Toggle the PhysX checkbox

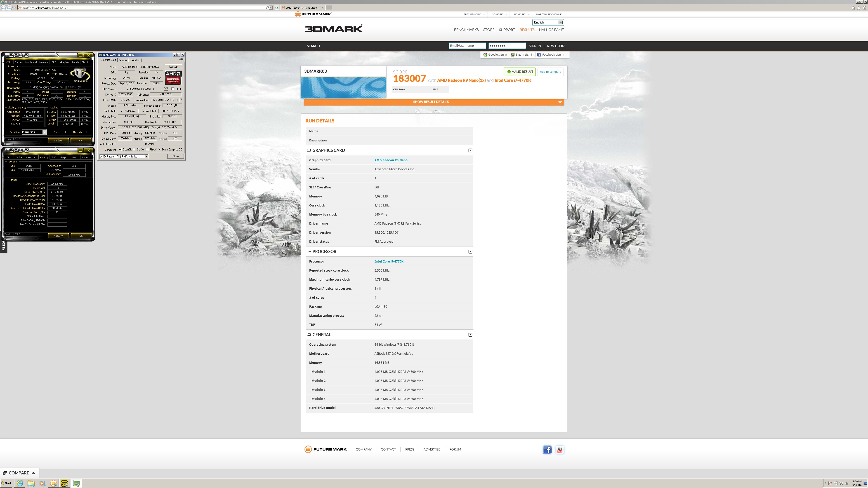[x=147, y=150]
